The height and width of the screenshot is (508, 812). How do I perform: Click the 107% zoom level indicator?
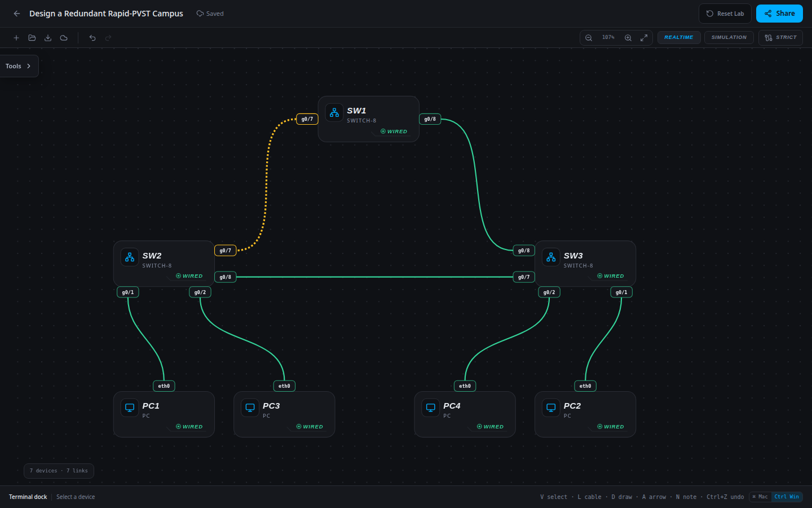(x=608, y=38)
